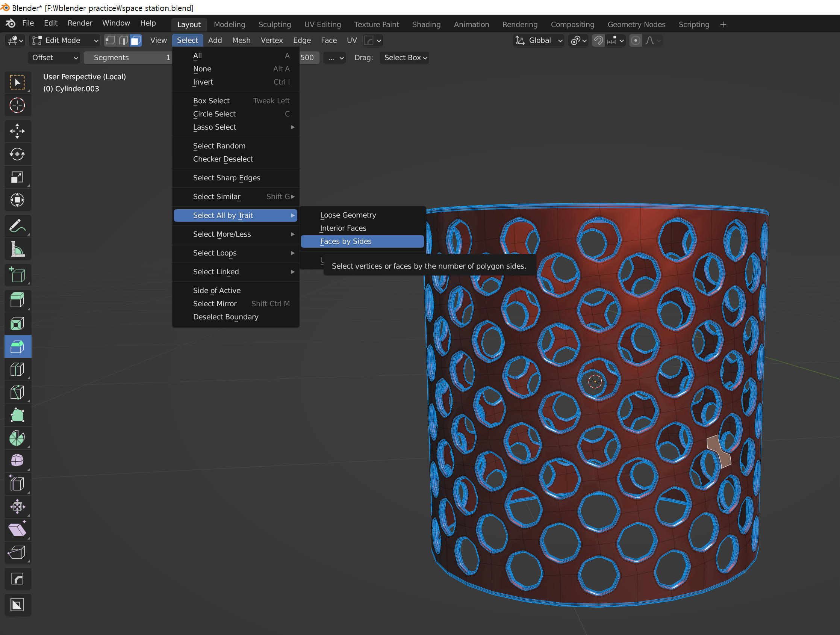This screenshot has height=635, width=840.
Task: Choose the Measure tool
Action: pyautogui.click(x=17, y=249)
